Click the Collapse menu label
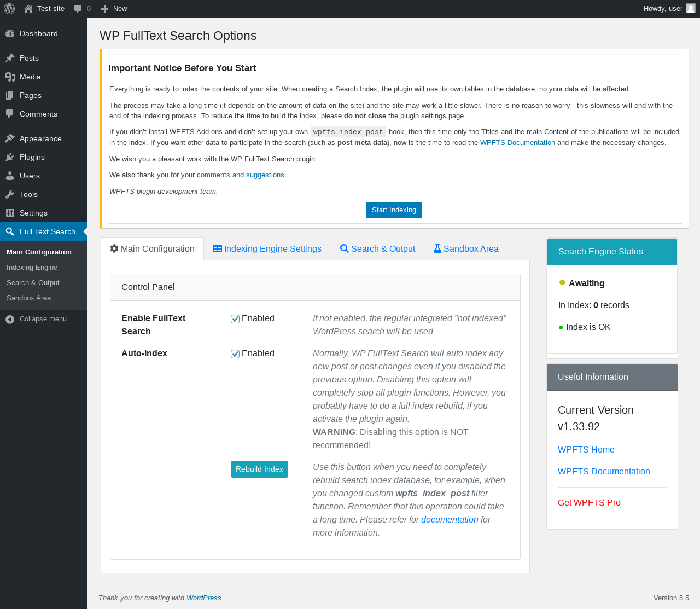This screenshot has width=700, height=609. pyautogui.click(x=43, y=319)
